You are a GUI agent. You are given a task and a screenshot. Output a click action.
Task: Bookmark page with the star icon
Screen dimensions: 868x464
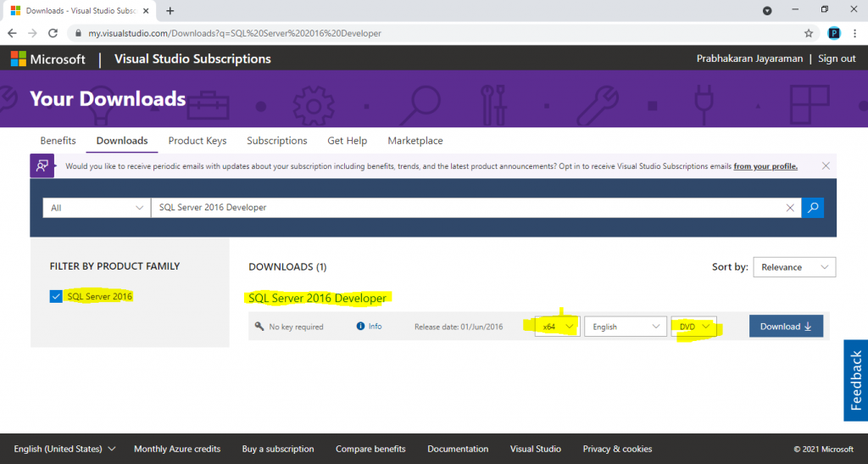point(809,33)
